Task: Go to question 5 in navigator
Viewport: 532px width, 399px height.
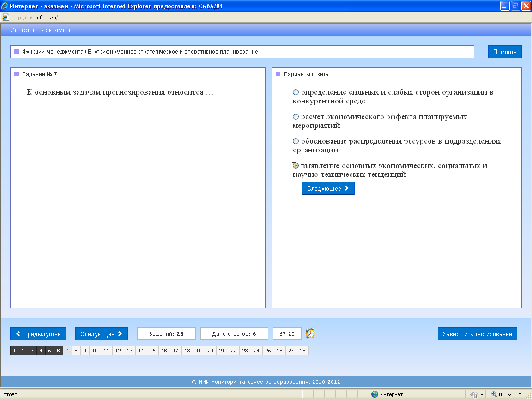Action: click(x=49, y=351)
